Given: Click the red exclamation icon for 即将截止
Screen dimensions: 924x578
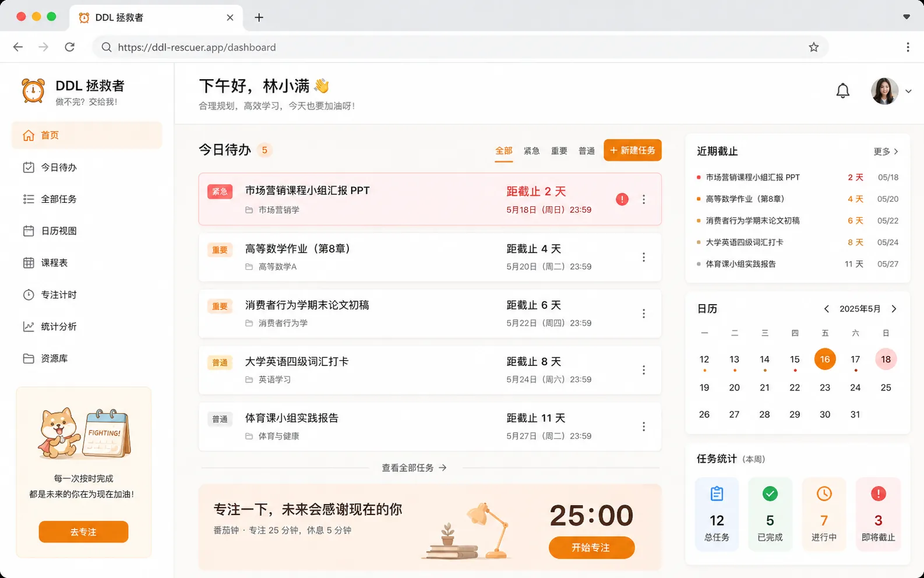Looking at the screenshot, I should point(878,494).
